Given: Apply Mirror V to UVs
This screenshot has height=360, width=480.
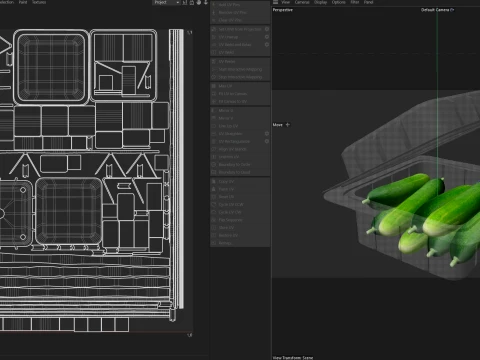Looking at the screenshot, I should [x=240, y=118].
